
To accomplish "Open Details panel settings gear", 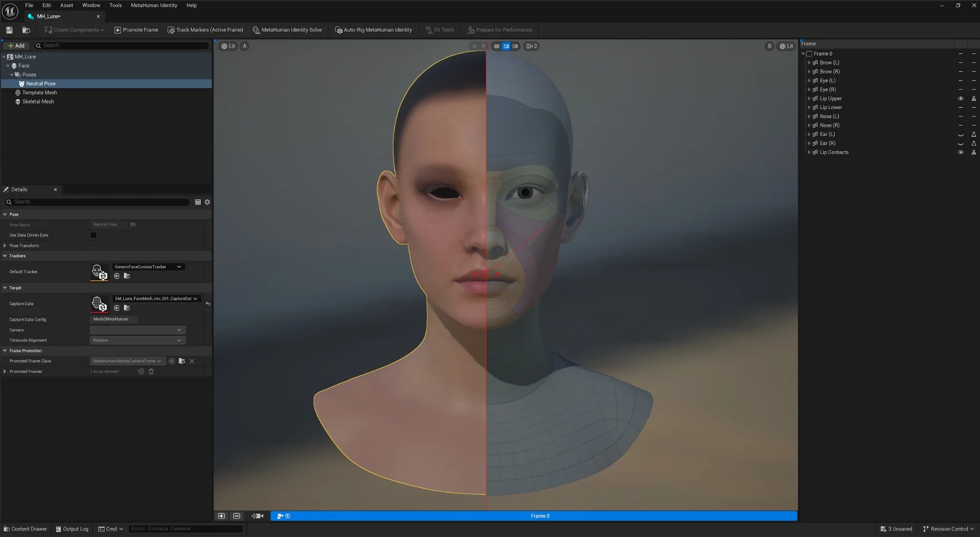I will click(x=207, y=202).
